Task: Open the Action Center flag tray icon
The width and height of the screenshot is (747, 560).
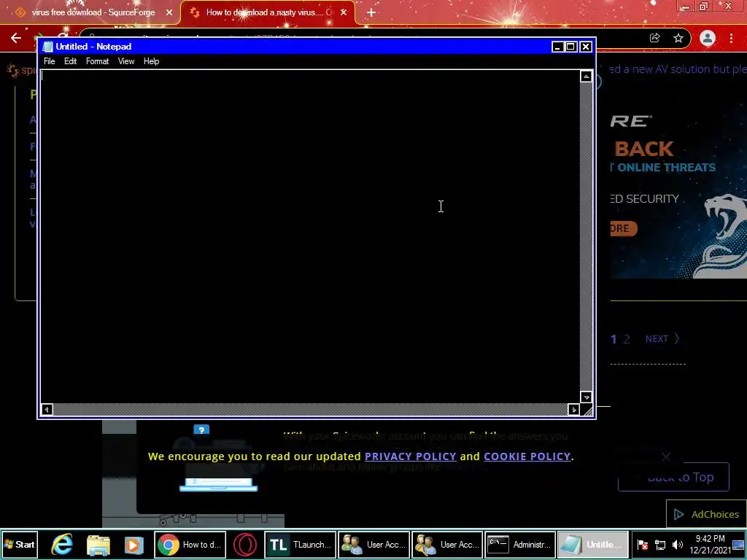Action: point(643,545)
